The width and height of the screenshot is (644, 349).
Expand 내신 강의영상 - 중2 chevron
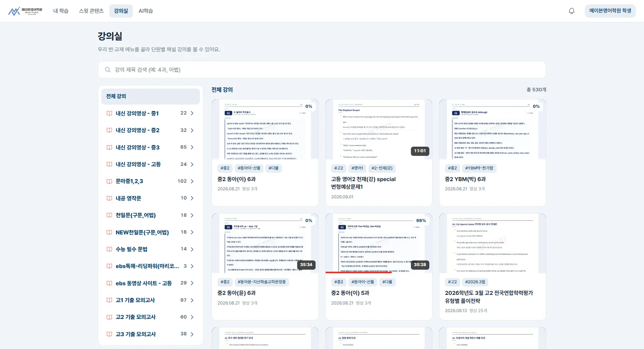[x=192, y=130]
